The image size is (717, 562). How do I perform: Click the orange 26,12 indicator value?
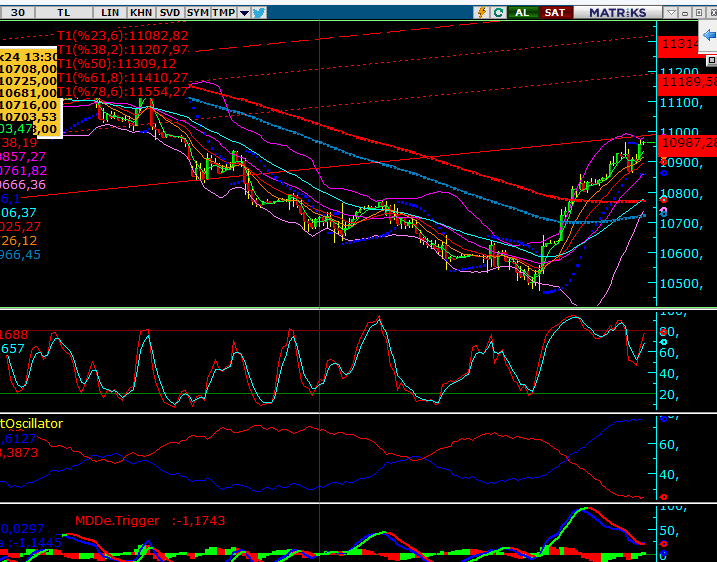point(18,241)
